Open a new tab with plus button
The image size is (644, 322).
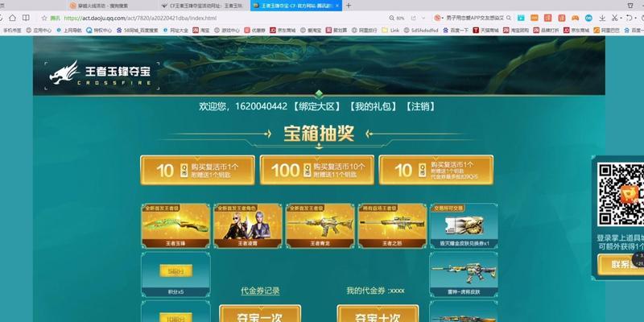click(x=349, y=6)
